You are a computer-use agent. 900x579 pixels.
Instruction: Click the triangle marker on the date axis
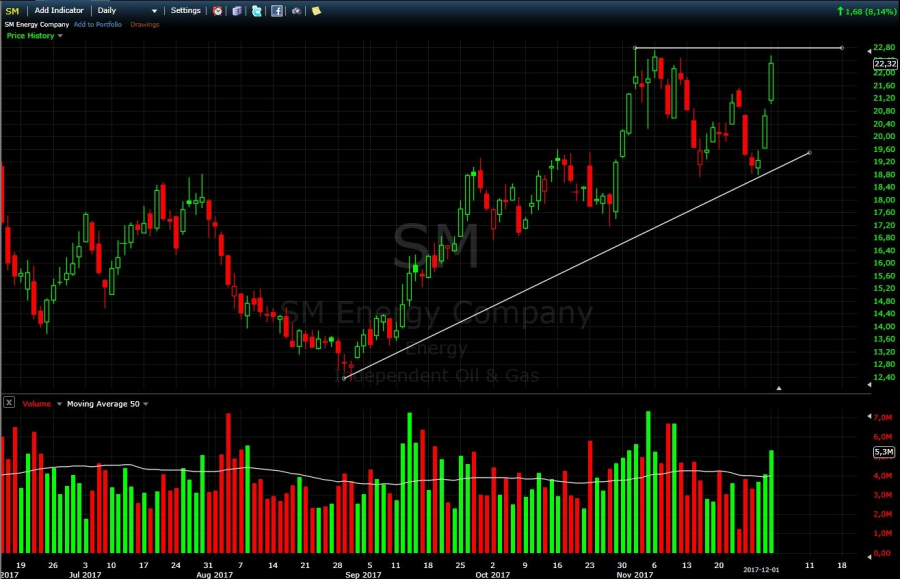pos(779,387)
